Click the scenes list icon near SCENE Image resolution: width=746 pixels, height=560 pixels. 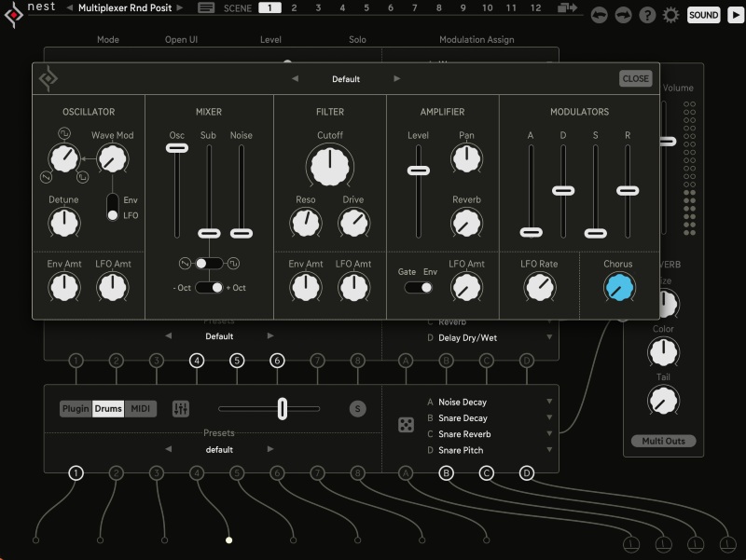[x=206, y=8]
